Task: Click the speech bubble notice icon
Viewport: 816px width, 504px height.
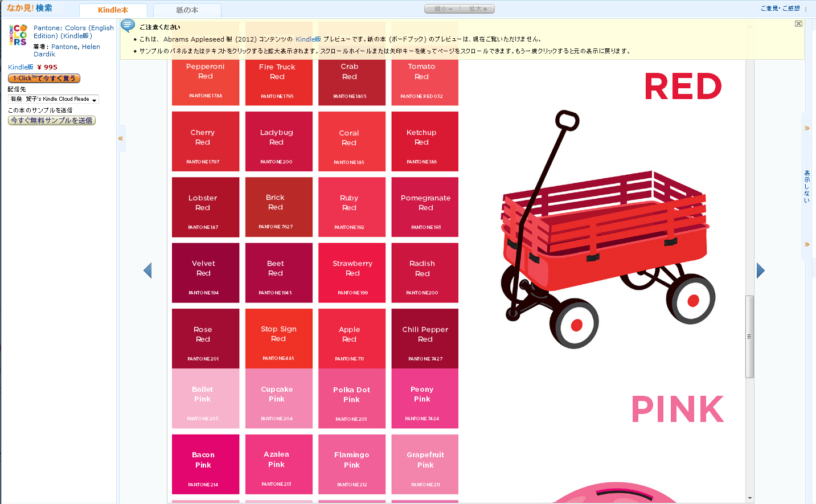Action: coord(128,26)
